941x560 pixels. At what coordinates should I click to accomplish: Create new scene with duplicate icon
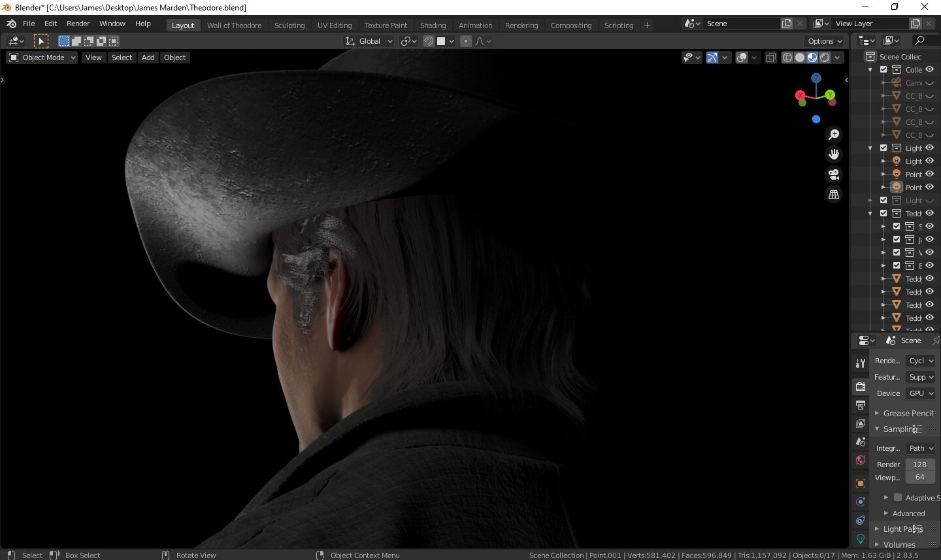pos(787,24)
